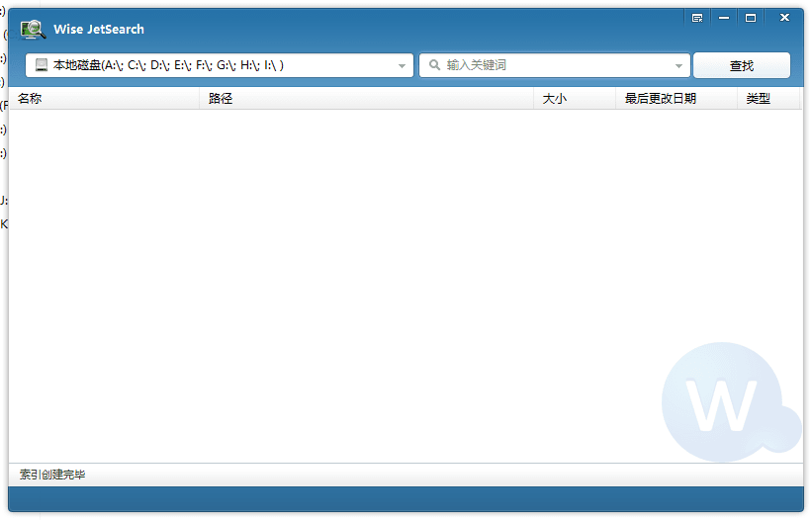This screenshot has height=520, width=812.
Task: Click the Wise JetSearch title text
Action: coord(99,30)
